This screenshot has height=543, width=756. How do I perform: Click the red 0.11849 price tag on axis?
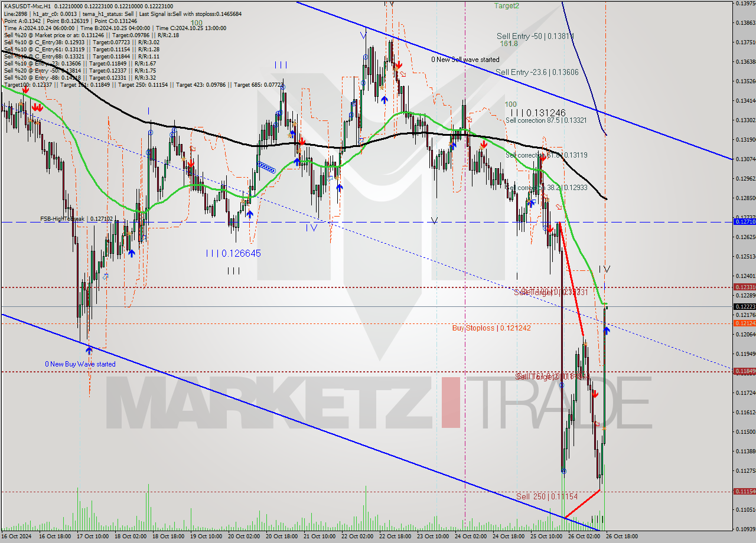pyautogui.click(x=744, y=371)
